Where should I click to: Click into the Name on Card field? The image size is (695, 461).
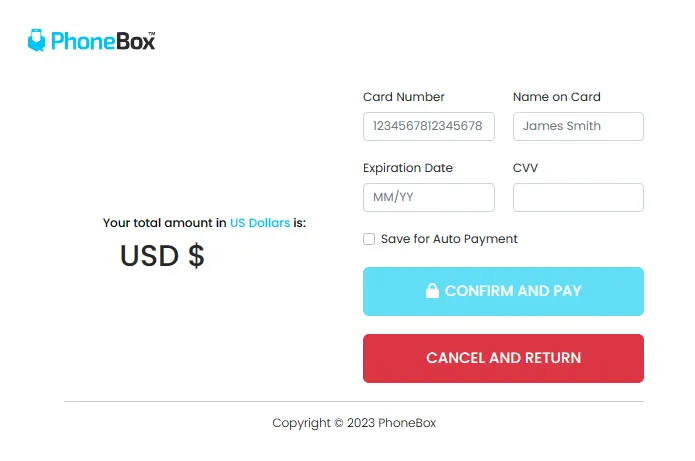pyautogui.click(x=578, y=127)
